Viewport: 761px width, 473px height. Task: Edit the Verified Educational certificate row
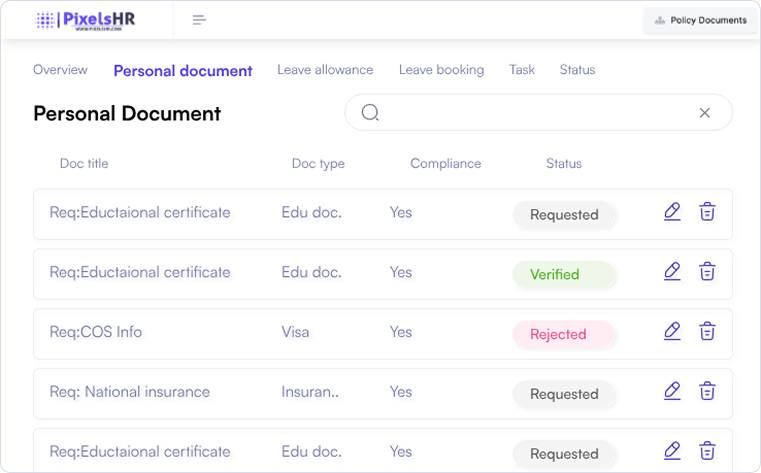coord(672,271)
